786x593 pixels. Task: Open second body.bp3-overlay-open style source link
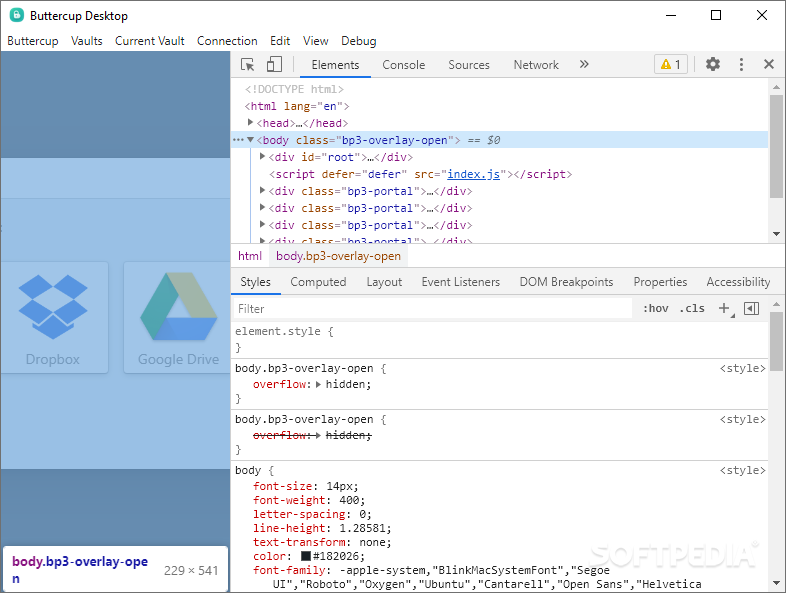(742, 420)
